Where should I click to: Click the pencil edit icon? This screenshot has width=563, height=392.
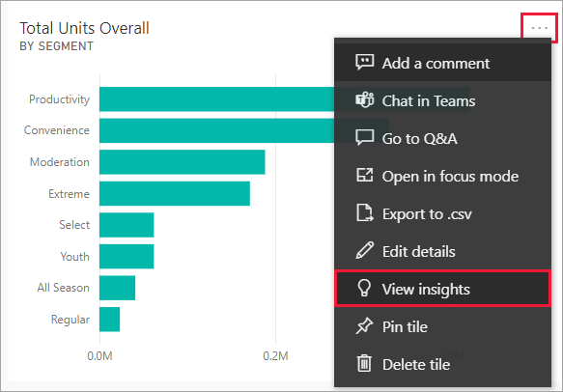pyautogui.click(x=364, y=251)
